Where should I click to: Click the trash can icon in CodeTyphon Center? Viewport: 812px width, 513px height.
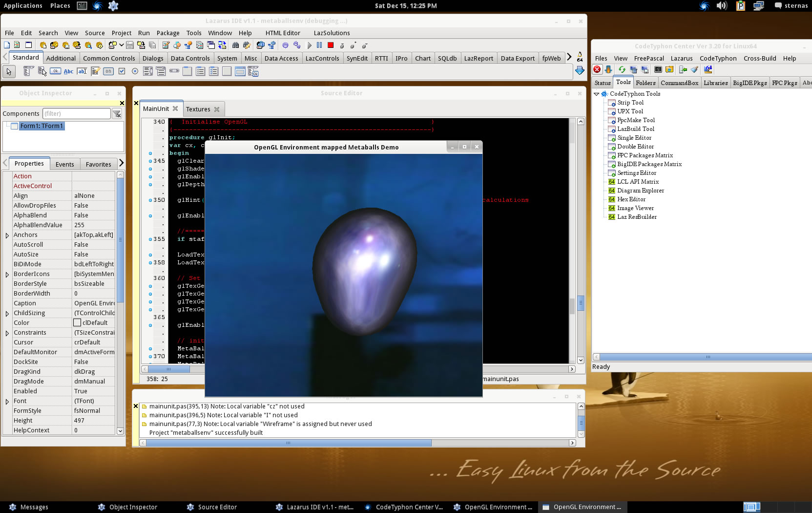[633, 70]
